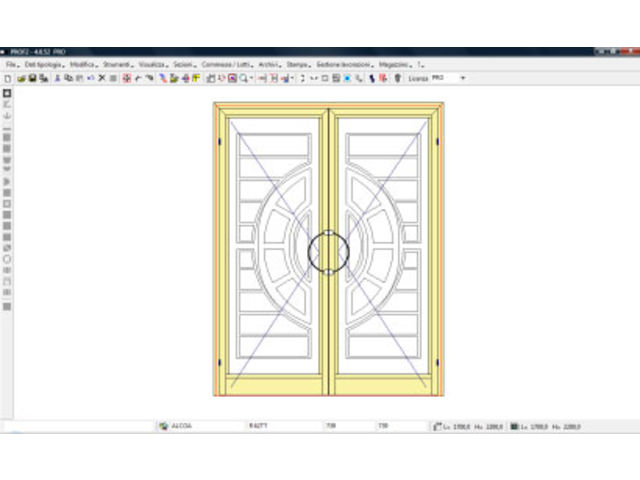Click the purple-framed picture icon beside magnifier
The image size is (640, 480).
[x=232, y=78]
